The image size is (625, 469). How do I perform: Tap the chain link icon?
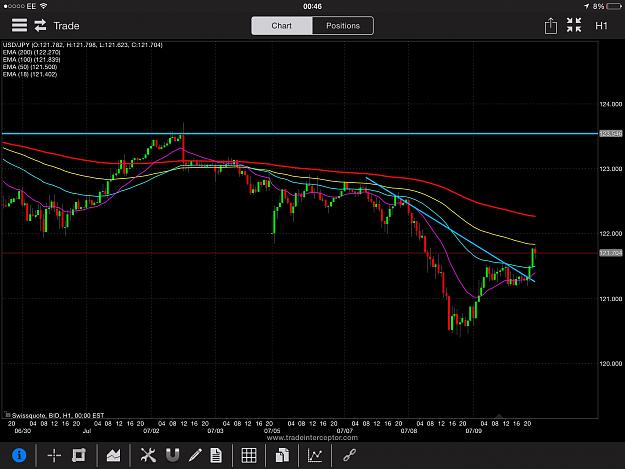click(350, 455)
